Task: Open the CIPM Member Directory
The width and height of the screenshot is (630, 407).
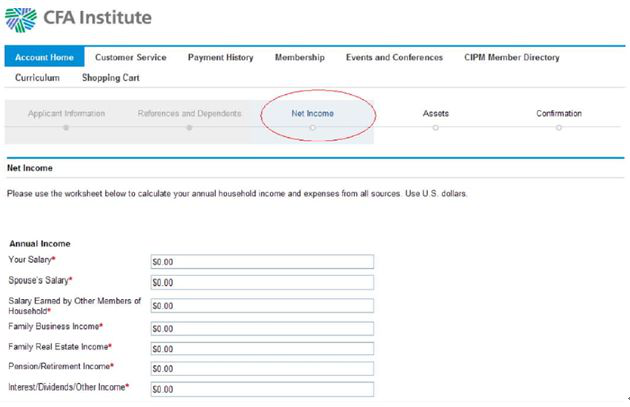Action: click(511, 58)
